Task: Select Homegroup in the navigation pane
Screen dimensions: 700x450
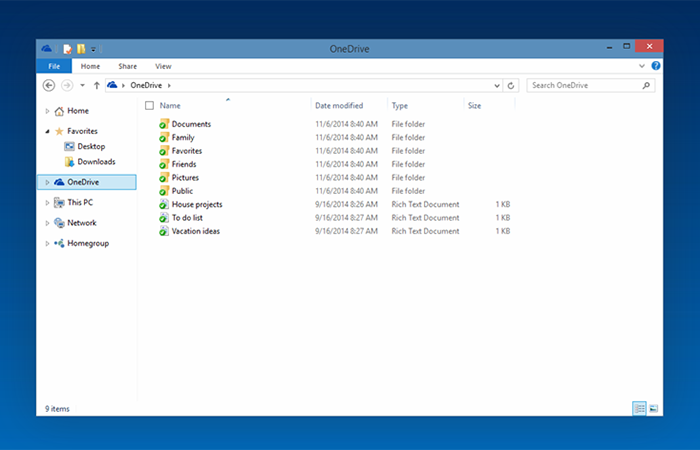Action: [x=88, y=243]
